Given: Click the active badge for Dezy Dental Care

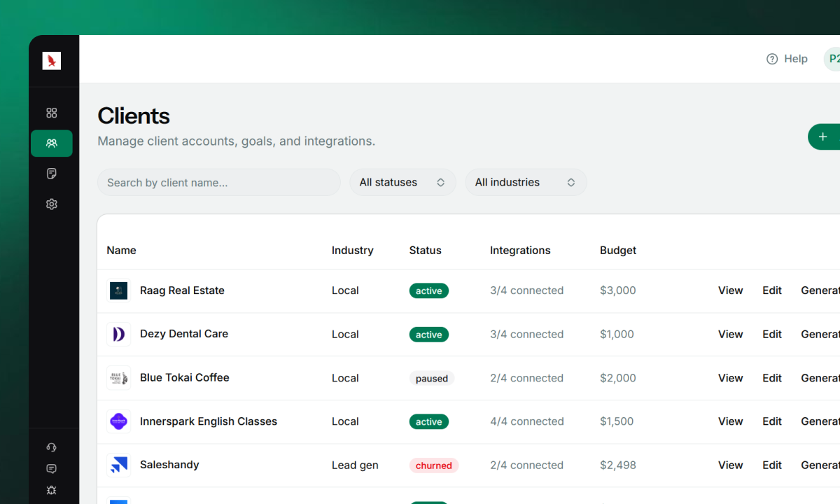Looking at the screenshot, I should pos(429,335).
